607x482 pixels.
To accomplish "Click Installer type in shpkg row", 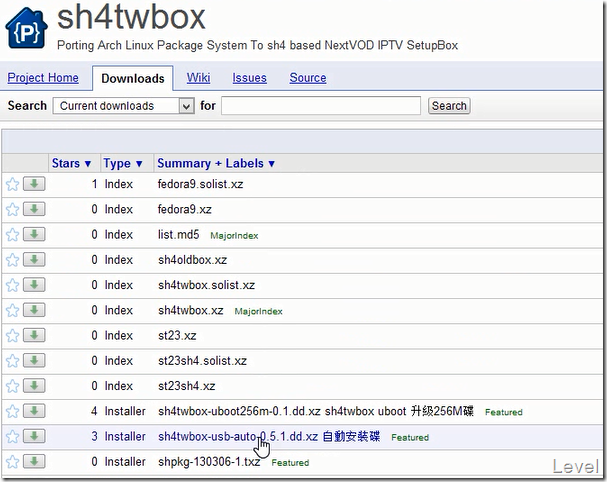I will tap(125, 462).
